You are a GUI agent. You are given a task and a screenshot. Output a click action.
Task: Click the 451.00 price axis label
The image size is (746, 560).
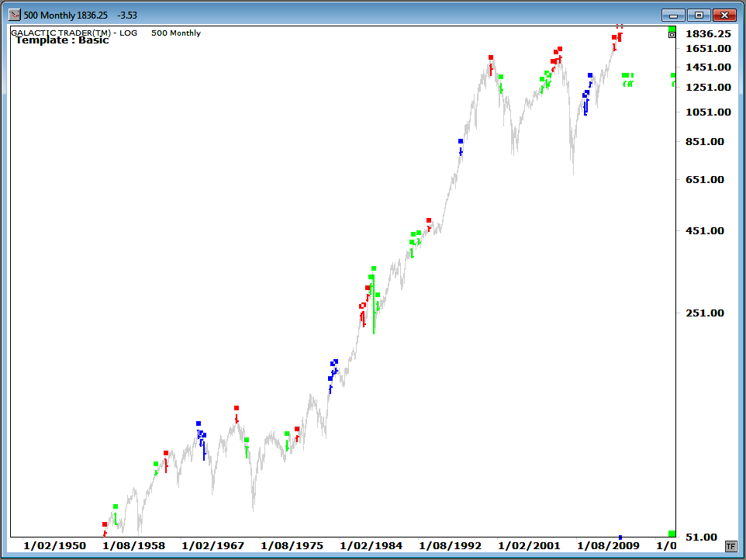click(705, 231)
